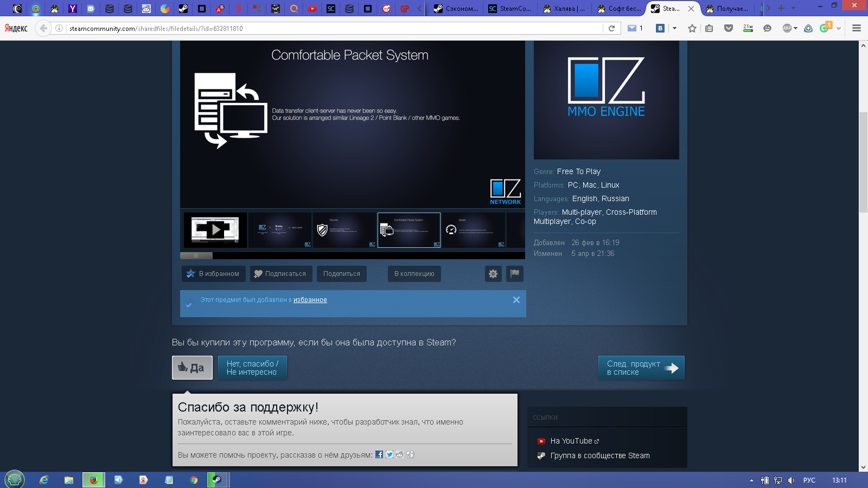Go to След. продукт в списке

pos(641,368)
